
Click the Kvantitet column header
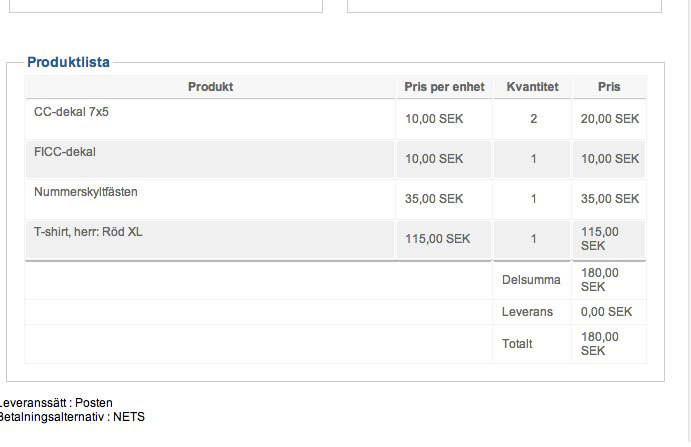[x=533, y=87]
